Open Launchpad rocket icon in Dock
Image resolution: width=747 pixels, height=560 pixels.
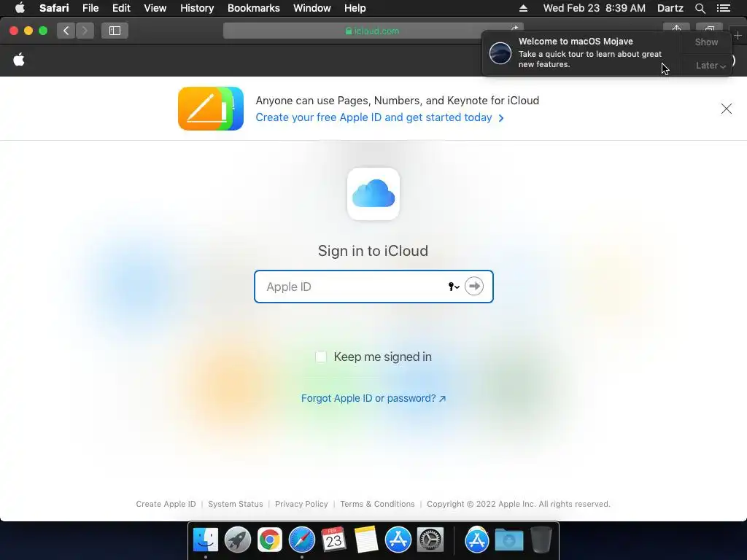(x=238, y=540)
